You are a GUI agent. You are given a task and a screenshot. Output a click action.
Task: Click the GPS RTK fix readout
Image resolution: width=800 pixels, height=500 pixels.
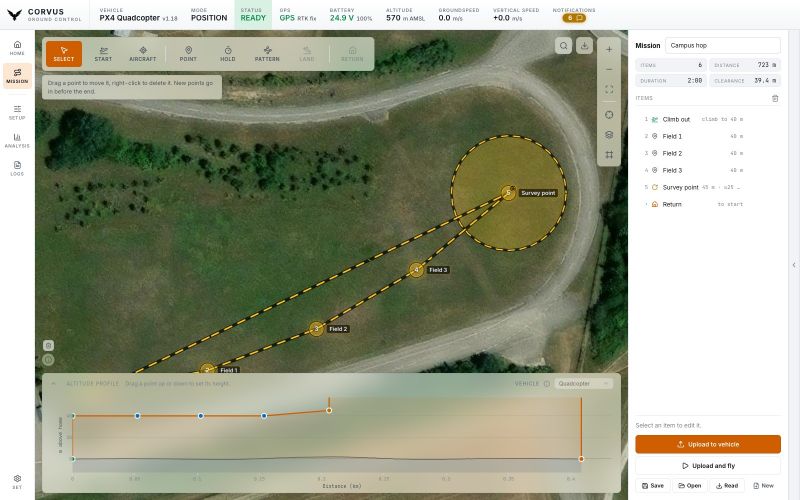pos(298,15)
